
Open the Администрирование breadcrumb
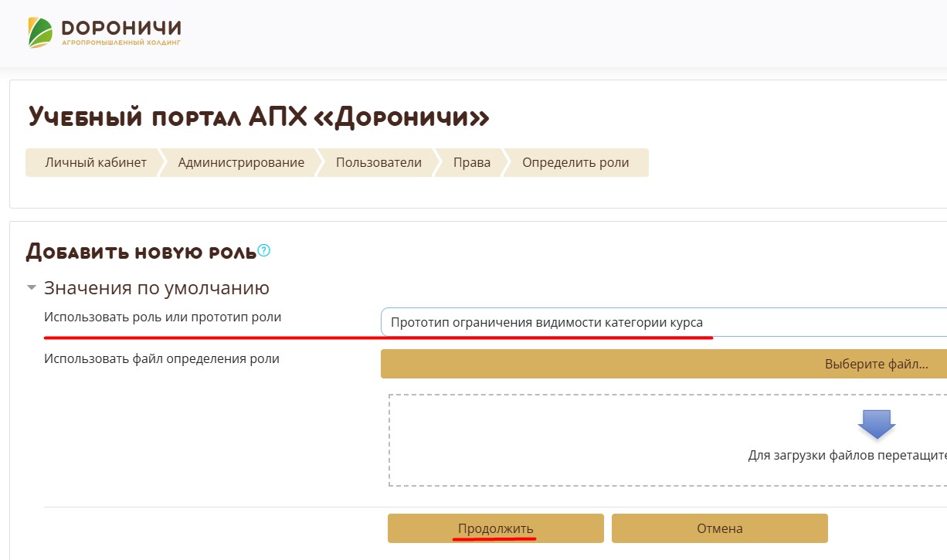241,163
